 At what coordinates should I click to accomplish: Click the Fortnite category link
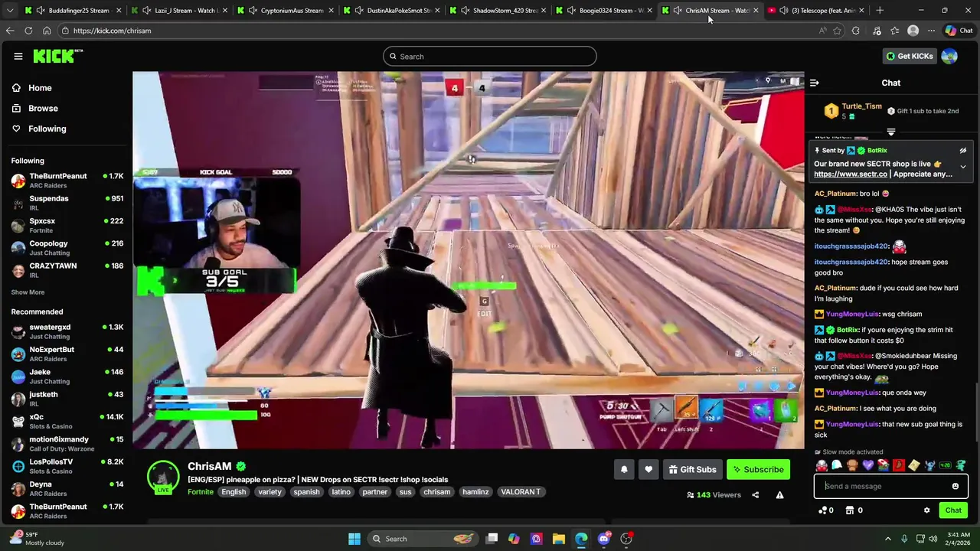tap(201, 492)
